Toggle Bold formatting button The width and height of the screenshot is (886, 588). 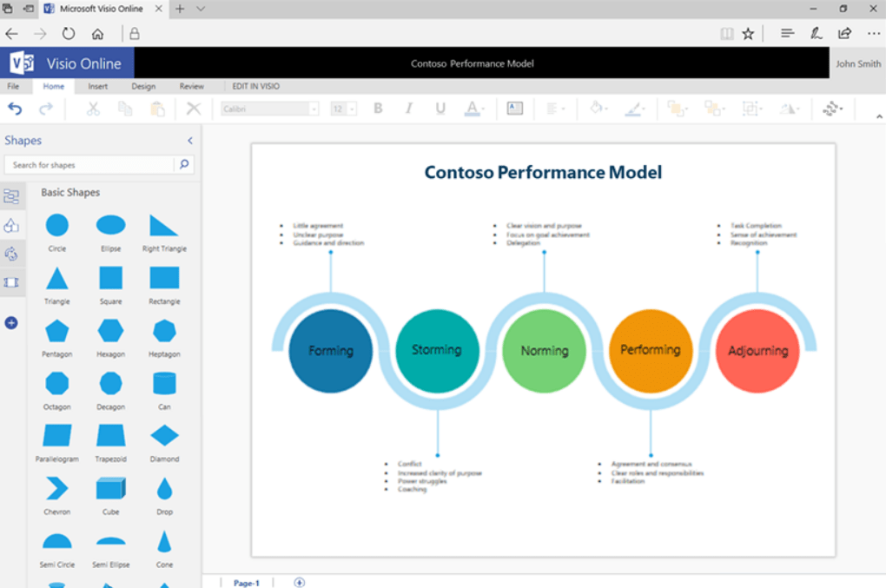pyautogui.click(x=378, y=109)
